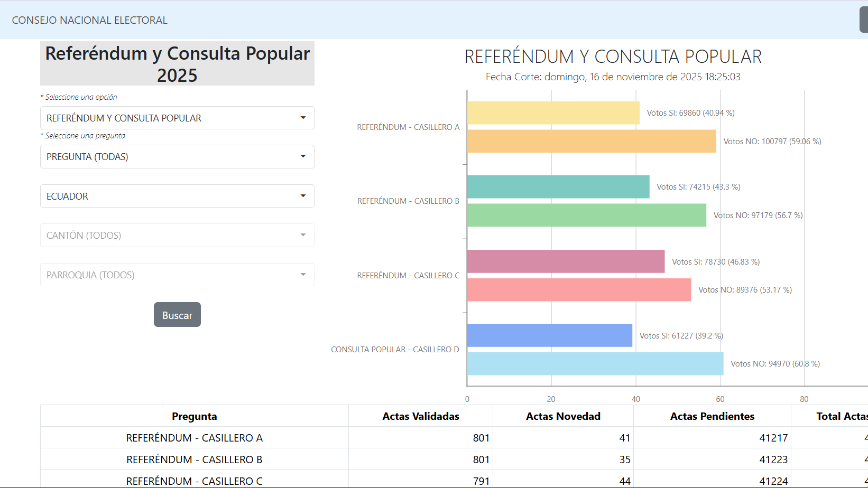Click the dark navbar button at top right

(863, 20)
